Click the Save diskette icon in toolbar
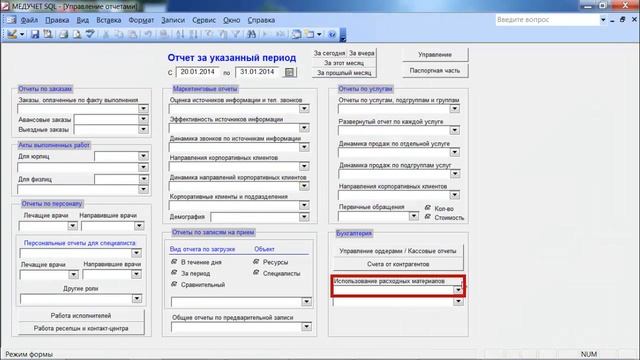This screenshot has width=640, height=360. [35, 34]
